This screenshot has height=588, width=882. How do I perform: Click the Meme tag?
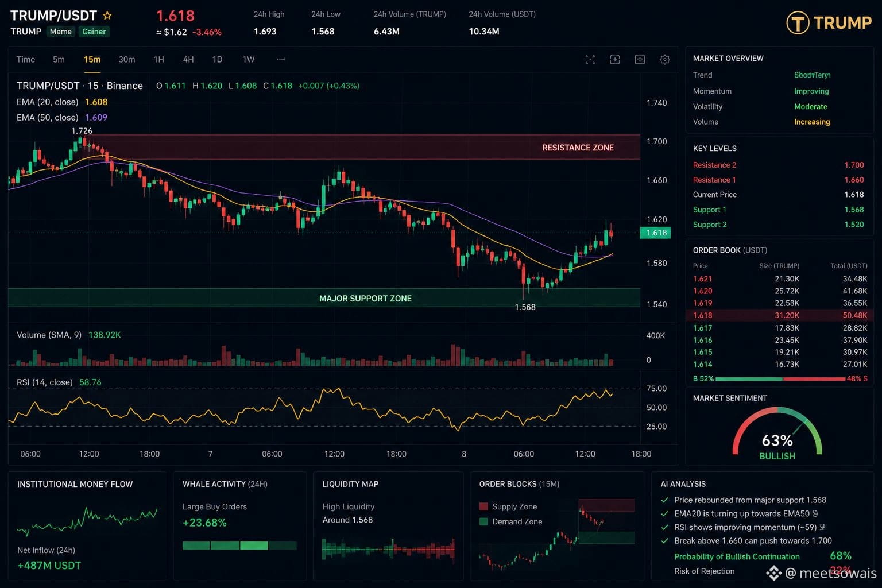coord(60,32)
